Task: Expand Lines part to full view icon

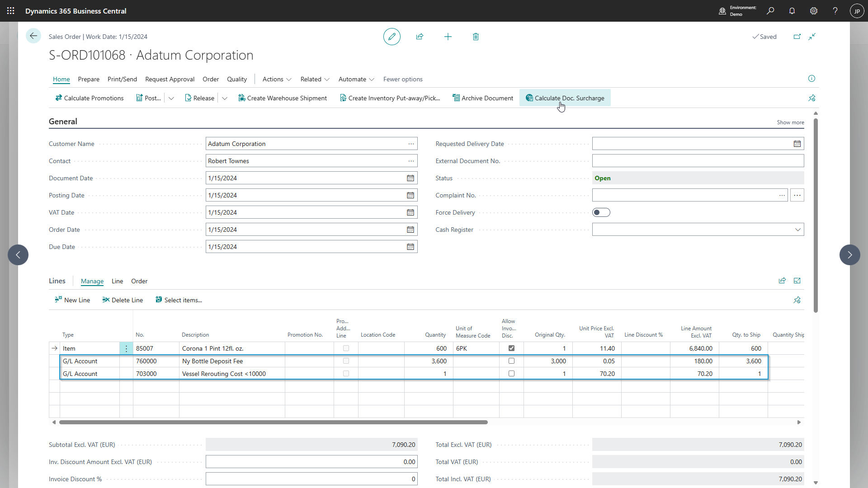Action: [x=797, y=281]
